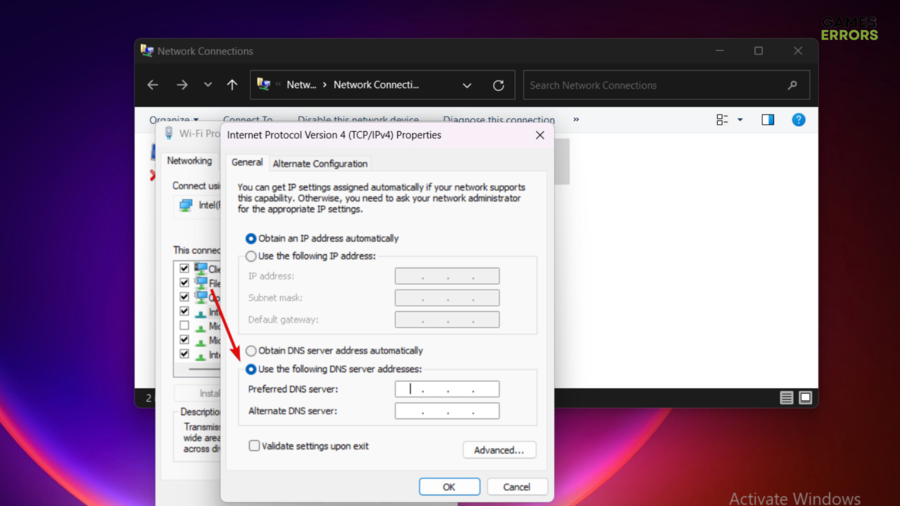Confirm the dialog with OK
The height and width of the screenshot is (506, 900).
[449, 487]
